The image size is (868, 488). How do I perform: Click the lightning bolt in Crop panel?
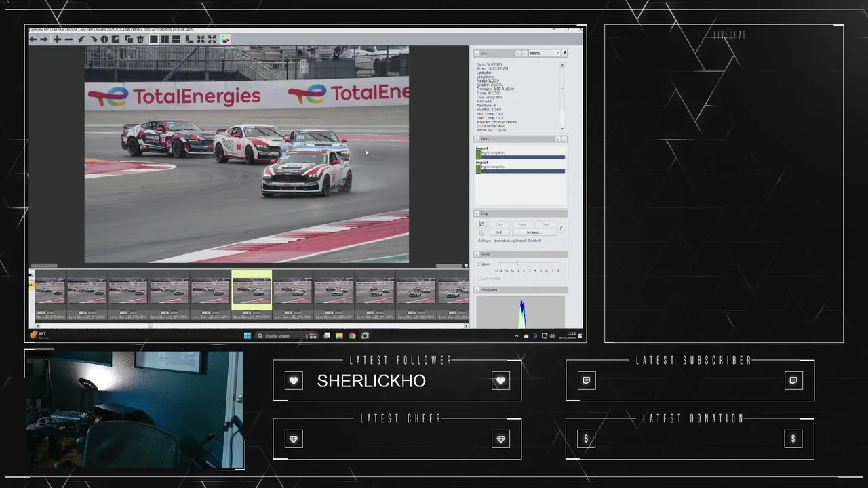(x=561, y=228)
